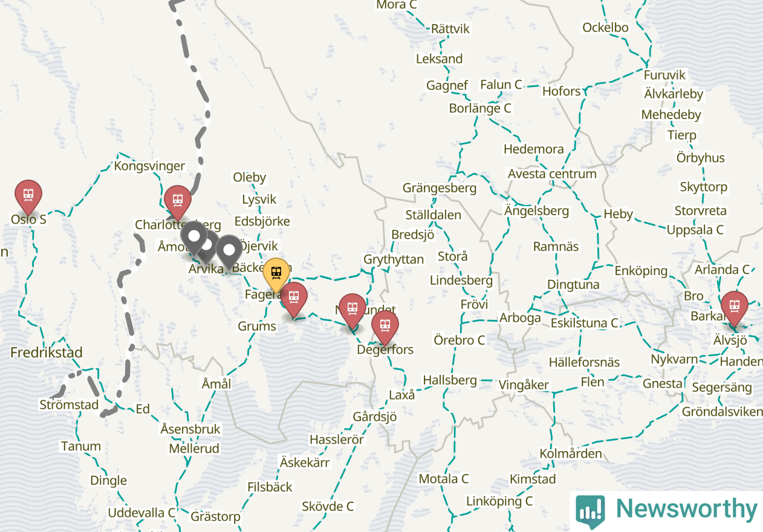Image resolution: width=763 pixels, height=532 pixels.
Task: Click the red train marker above Degerfors
Action: point(385,325)
